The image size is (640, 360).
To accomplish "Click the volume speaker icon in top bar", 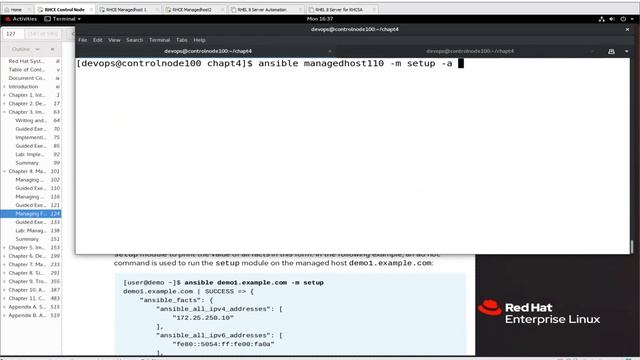I will point(612,19).
